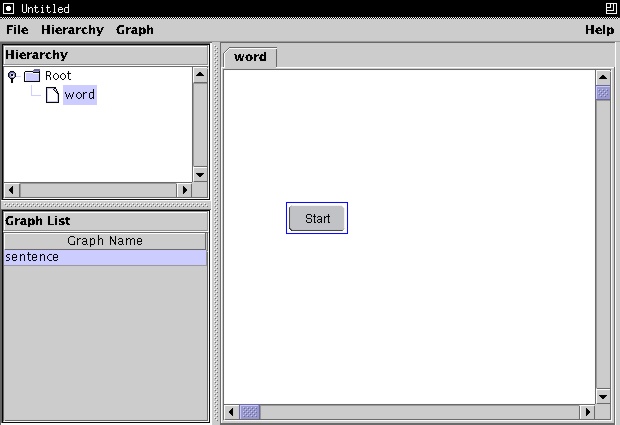
Task: Select the sentence row in Graph List
Action: (x=105, y=257)
